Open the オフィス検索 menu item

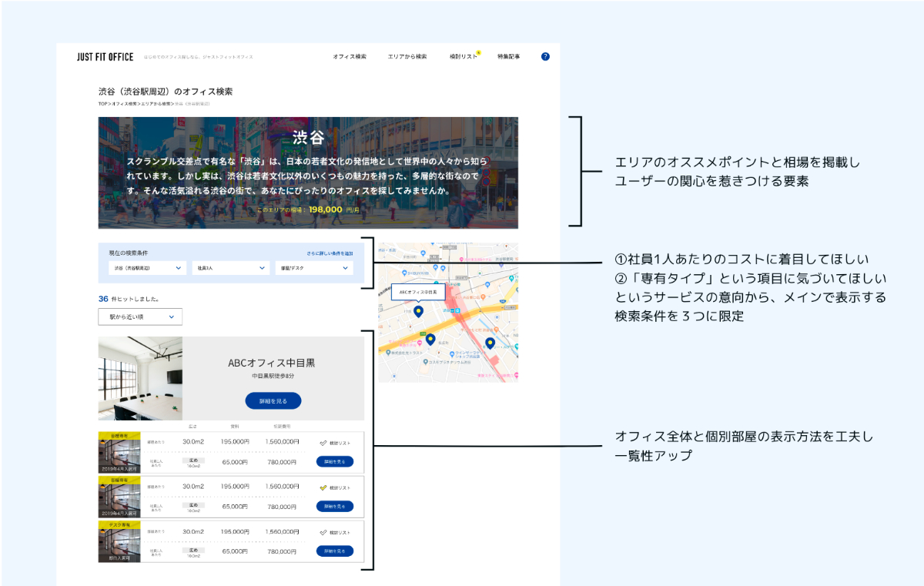[350, 57]
